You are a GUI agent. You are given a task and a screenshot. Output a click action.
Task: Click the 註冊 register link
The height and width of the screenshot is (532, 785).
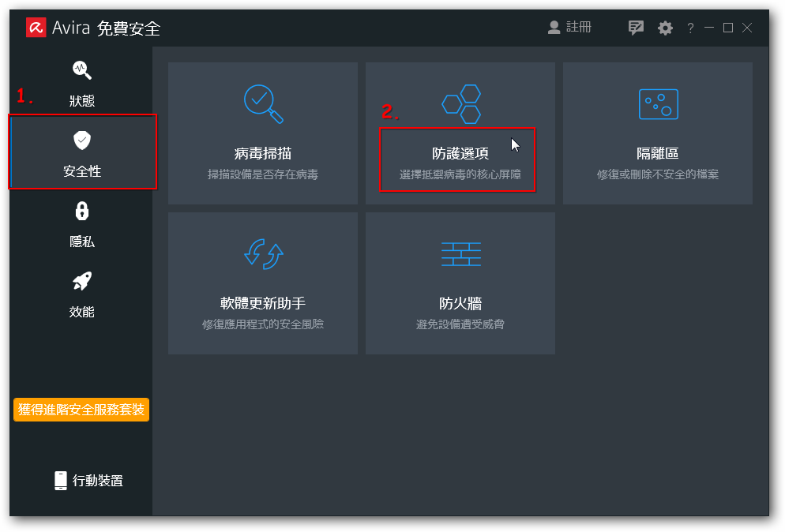pos(570,28)
